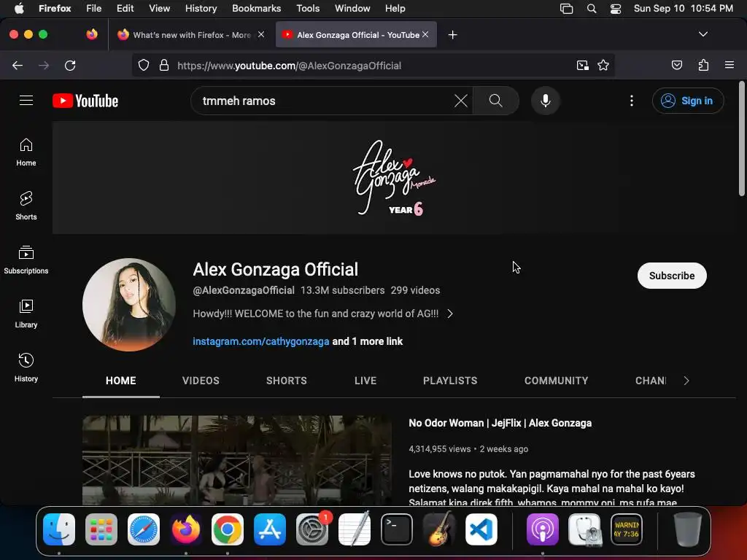Open History in sidebar
This screenshot has width=747, height=560.
coord(26,367)
